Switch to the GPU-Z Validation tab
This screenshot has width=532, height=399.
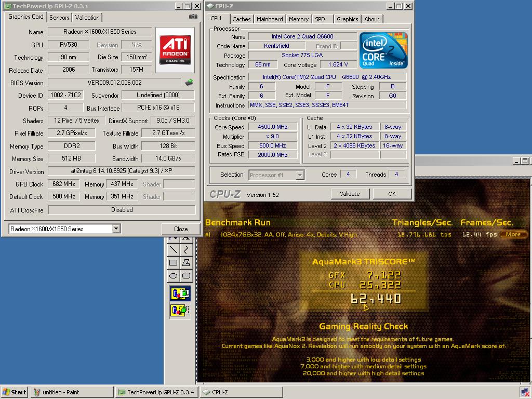coord(87,18)
